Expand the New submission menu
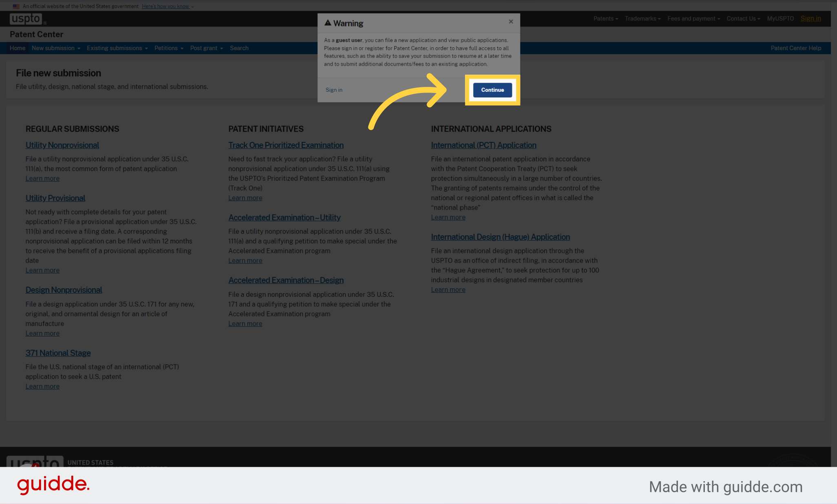Viewport: 837px width, 504px height. click(x=56, y=48)
